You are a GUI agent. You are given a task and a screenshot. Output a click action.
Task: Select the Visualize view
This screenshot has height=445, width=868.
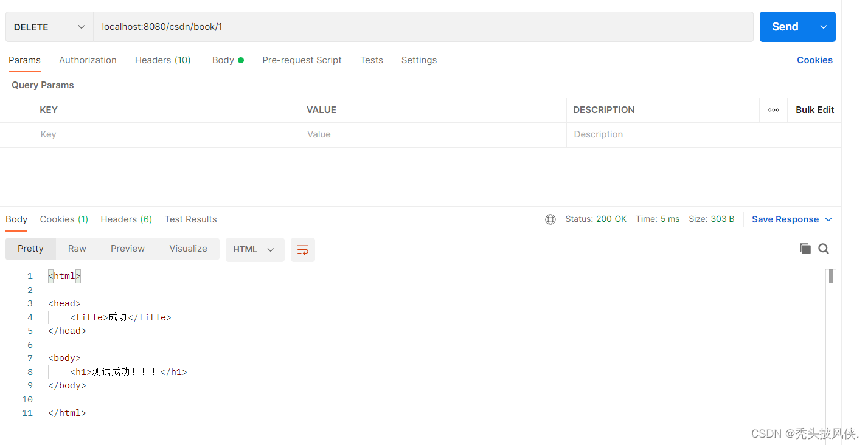188,249
